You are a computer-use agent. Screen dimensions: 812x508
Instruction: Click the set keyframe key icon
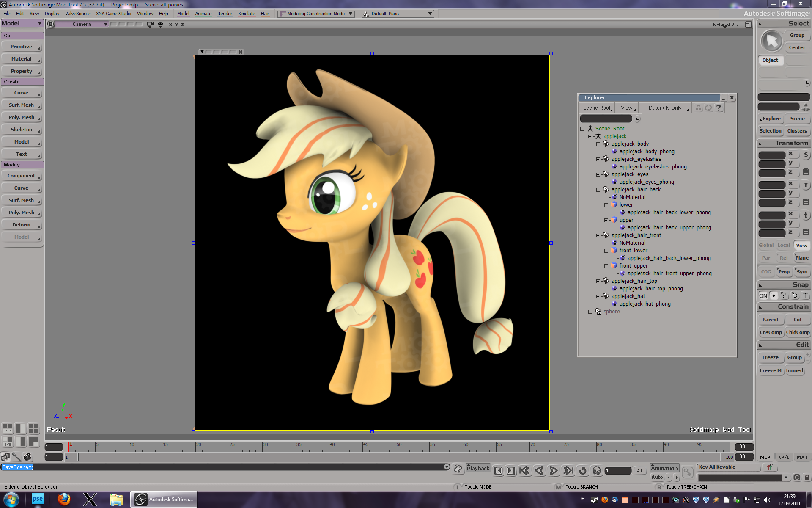pos(688,472)
